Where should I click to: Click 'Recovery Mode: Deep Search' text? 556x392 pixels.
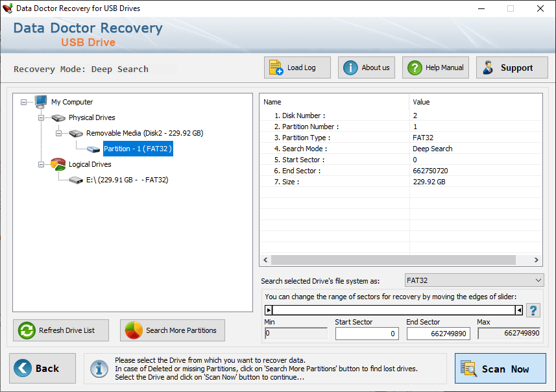click(81, 69)
